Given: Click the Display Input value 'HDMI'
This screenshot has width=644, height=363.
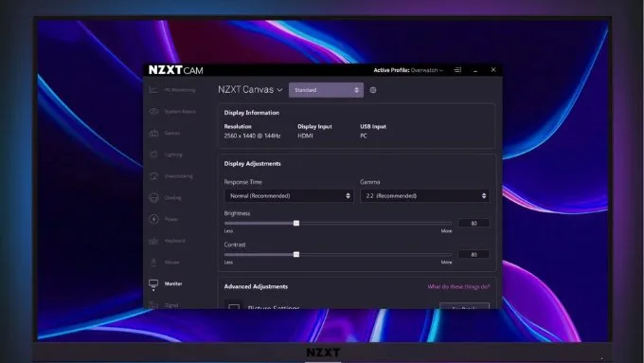Looking at the screenshot, I should (x=305, y=136).
